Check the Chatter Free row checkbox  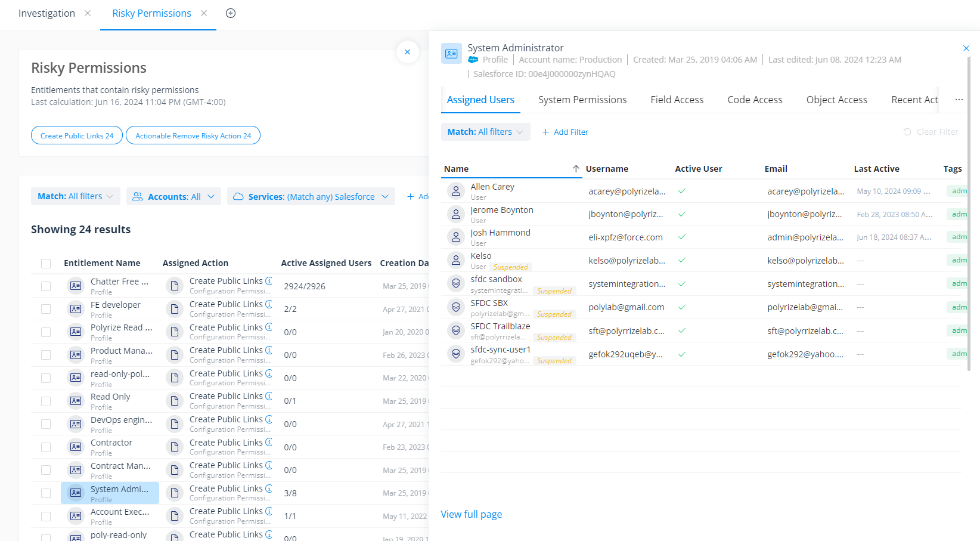tap(46, 286)
